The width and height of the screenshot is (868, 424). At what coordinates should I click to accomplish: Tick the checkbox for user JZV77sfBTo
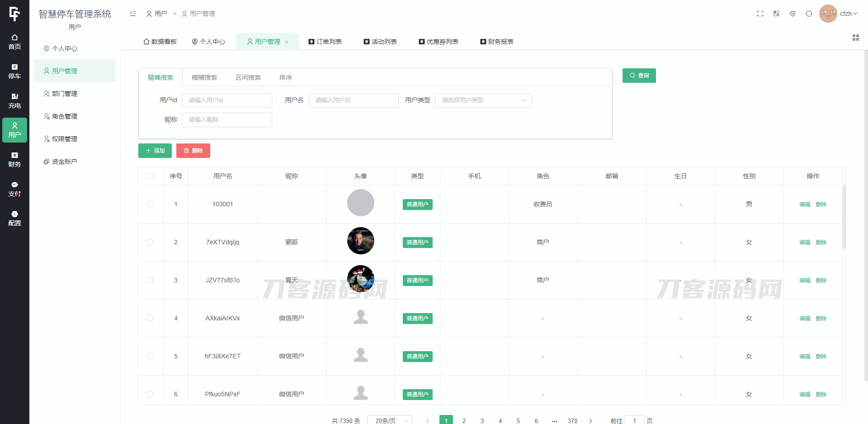[150, 280]
